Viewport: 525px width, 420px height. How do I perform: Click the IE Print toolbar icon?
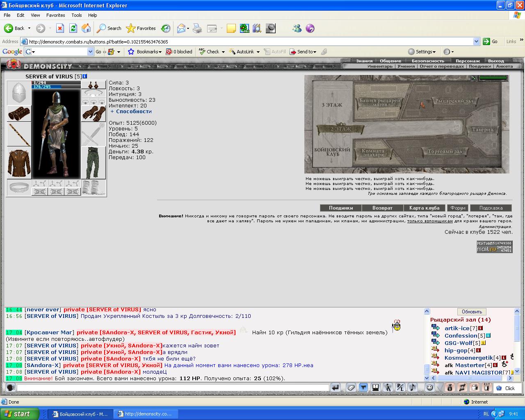click(197, 28)
